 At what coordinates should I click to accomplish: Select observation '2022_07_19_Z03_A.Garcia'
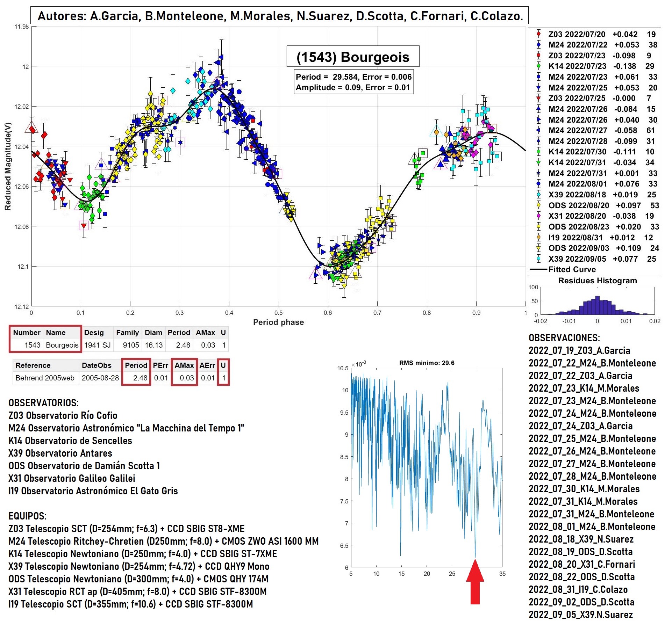point(579,350)
